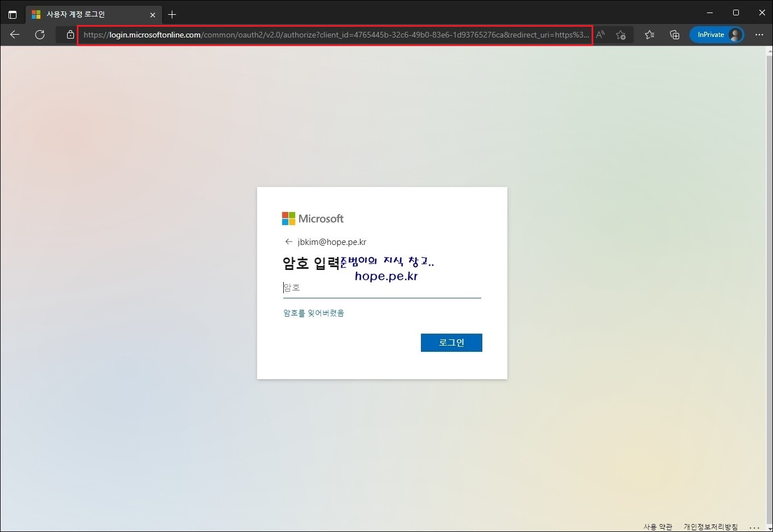Viewport: 773px width, 532px height.
Task: Open the 암호를 잊어버렸음 link
Action: 313,313
